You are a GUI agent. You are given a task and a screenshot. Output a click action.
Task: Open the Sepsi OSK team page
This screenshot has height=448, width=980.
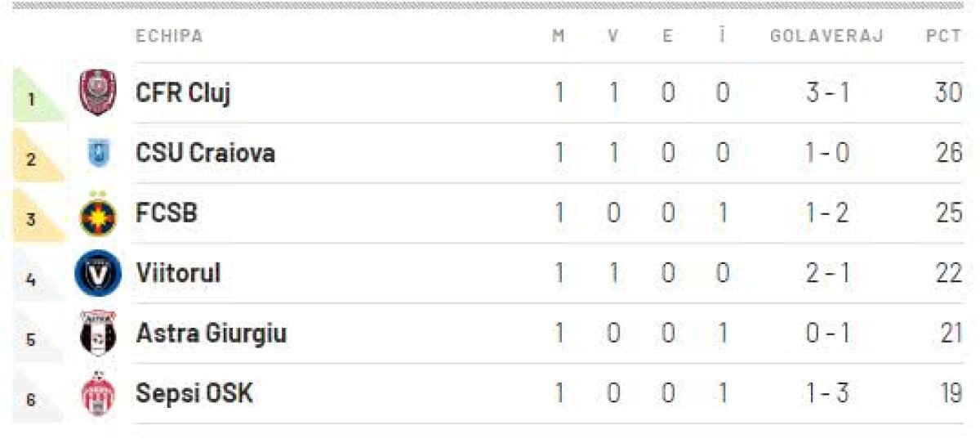[194, 394]
